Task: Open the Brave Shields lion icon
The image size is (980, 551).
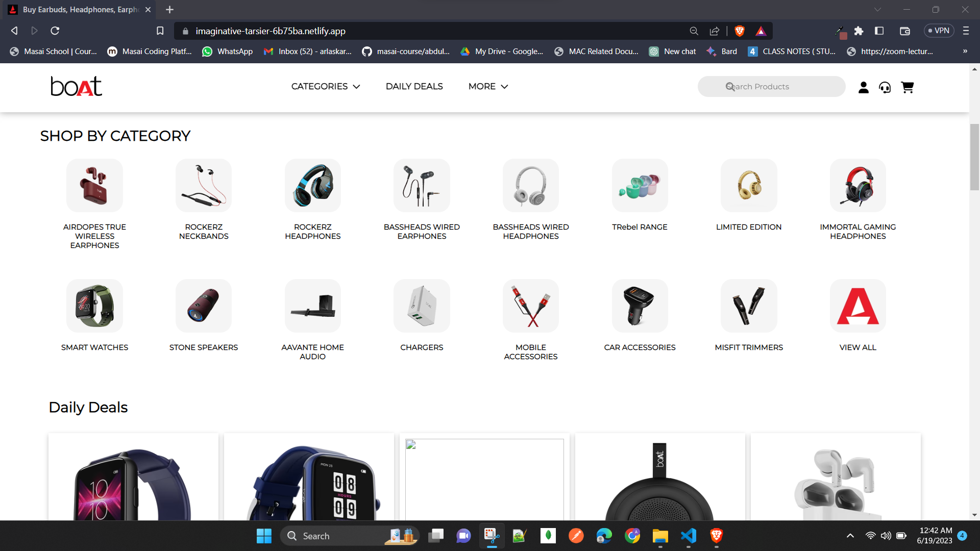Action: (739, 31)
